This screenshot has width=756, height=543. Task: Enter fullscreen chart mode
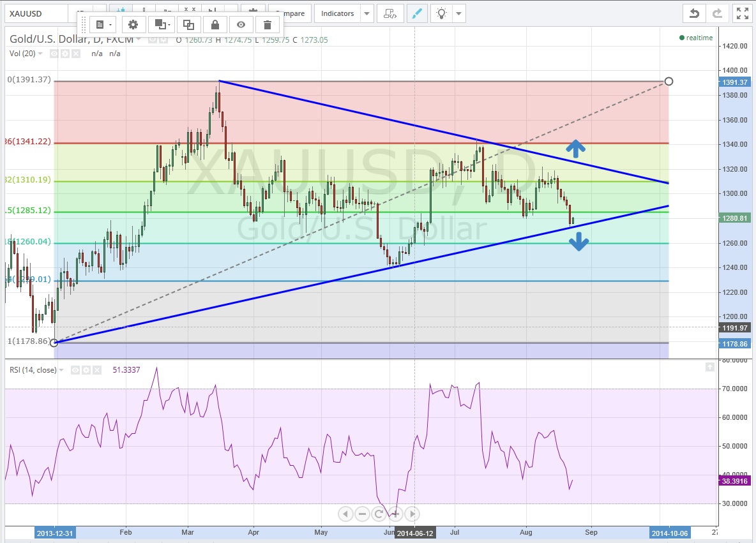[x=741, y=13]
